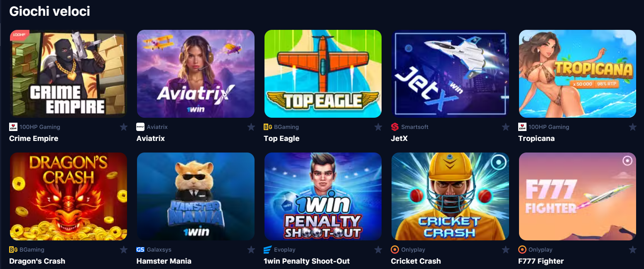Viewport: 644px width, 269px height.
Task: Click the Tropicana game title link
Action: coord(536,138)
